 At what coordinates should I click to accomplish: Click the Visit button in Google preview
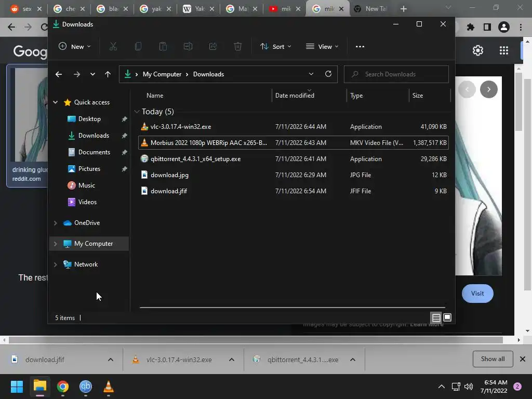tap(477, 294)
